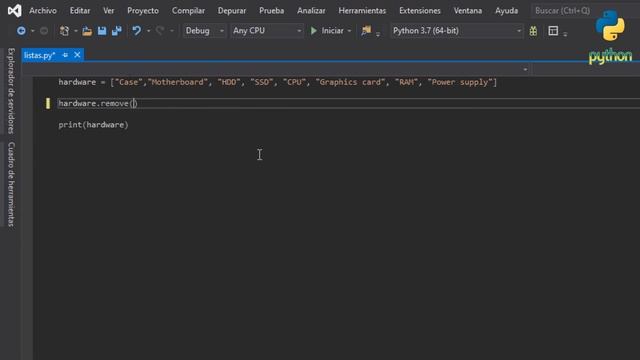This screenshot has width=640, height=360.
Task: Open the Editar menu
Action: [80, 11]
